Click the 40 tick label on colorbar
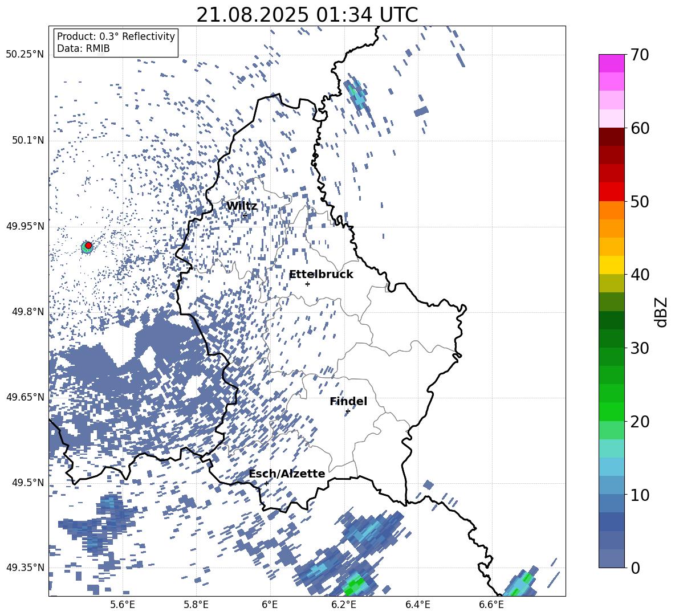Image resolution: width=675 pixels, height=616 pixels. (x=640, y=275)
